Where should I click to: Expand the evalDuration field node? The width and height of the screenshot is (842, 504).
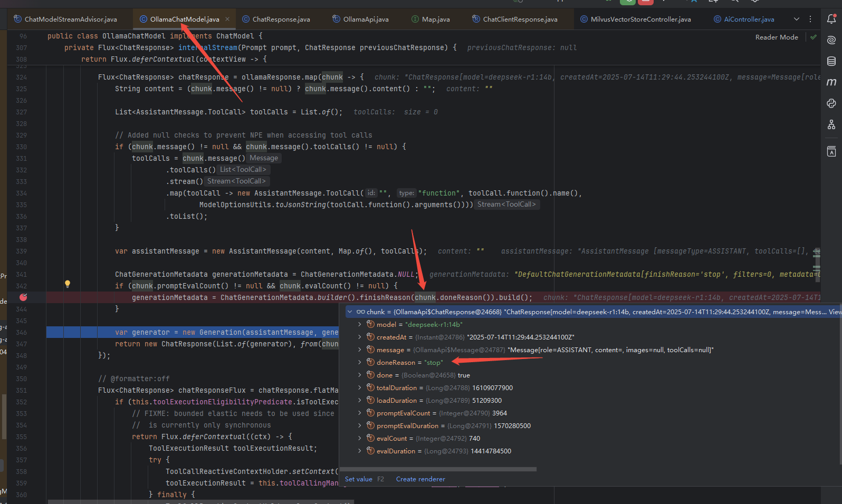[360, 451]
